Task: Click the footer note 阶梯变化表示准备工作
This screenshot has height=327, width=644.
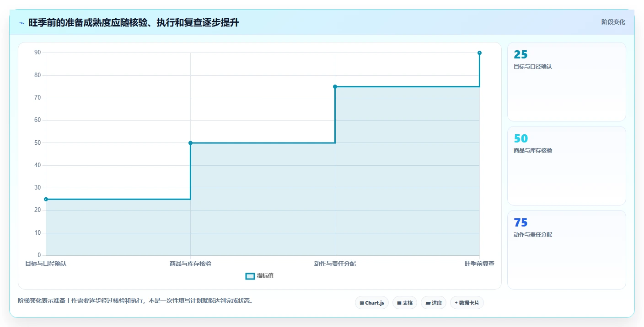Action: 135,301
